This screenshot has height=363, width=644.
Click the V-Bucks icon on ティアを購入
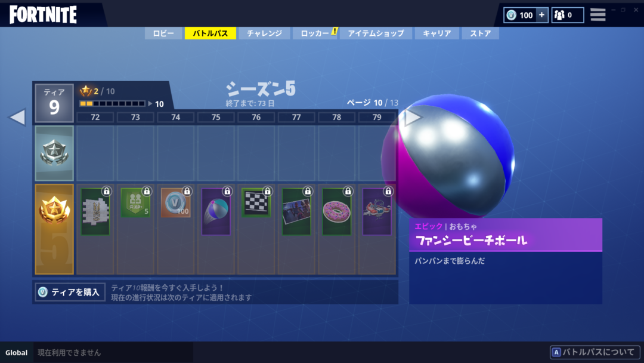(43, 292)
